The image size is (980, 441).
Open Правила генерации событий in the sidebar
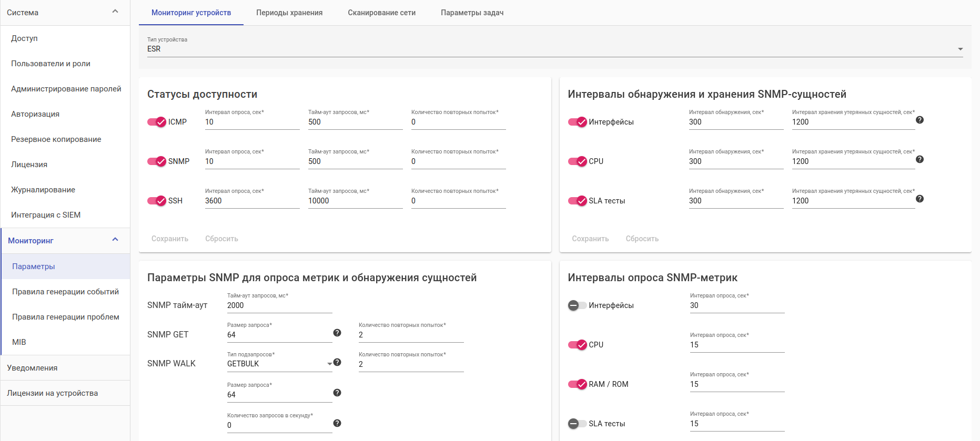coord(65,292)
